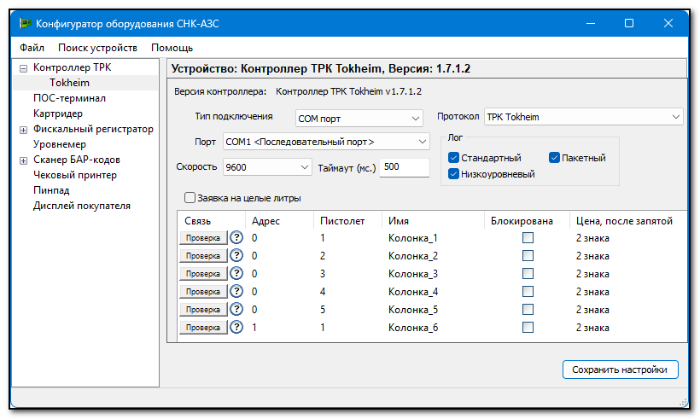The image size is (700, 419).
Task: Click the Адрес cell for Колонка_6
Action: (x=254, y=327)
